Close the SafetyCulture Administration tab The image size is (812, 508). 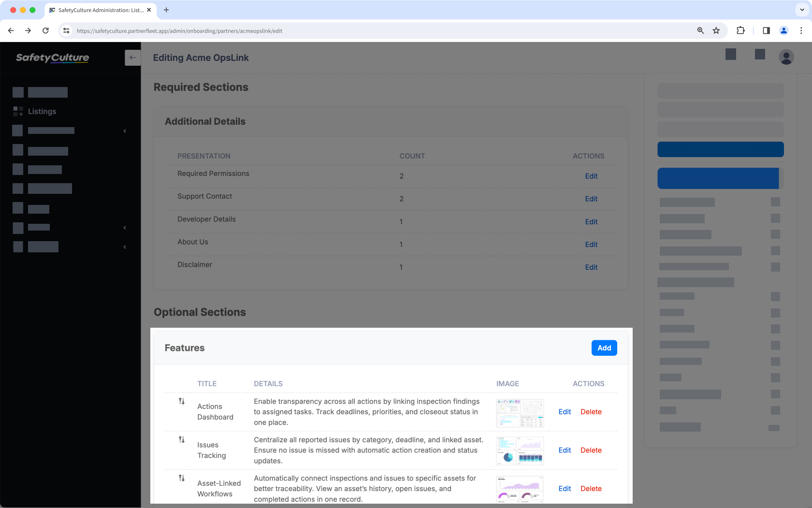(x=149, y=10)
